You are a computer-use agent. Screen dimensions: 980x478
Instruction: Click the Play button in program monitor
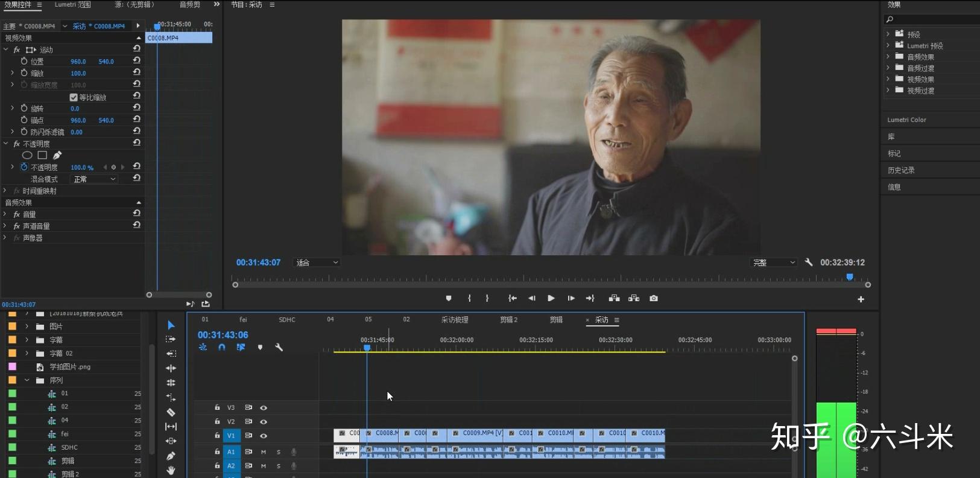[551, 298]
